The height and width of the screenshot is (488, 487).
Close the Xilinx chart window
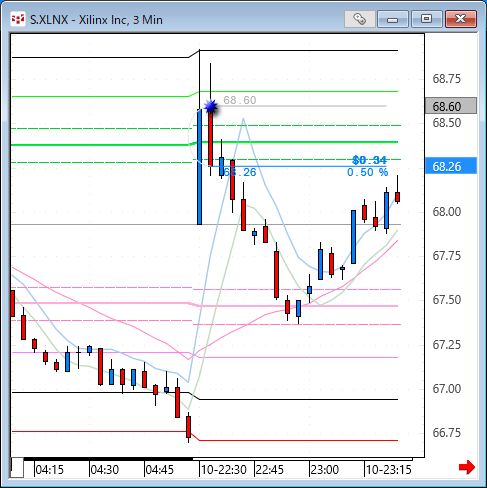[x=461, y=19]
